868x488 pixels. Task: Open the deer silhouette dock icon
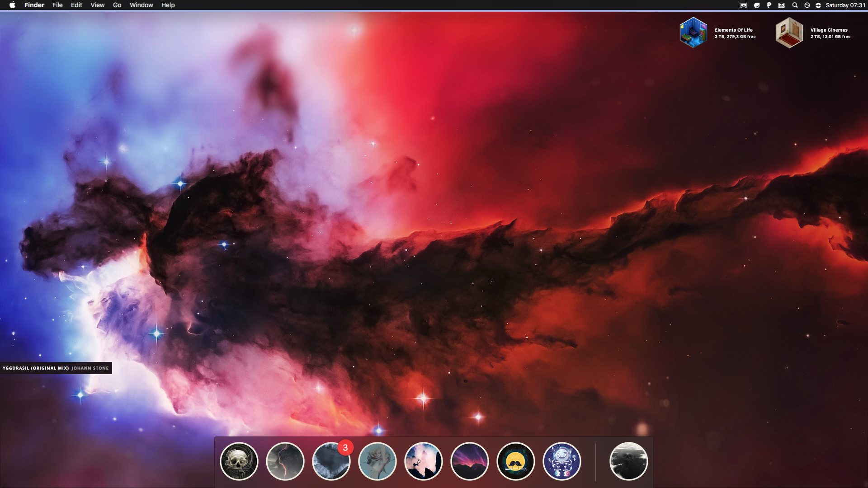click(424, 461)
